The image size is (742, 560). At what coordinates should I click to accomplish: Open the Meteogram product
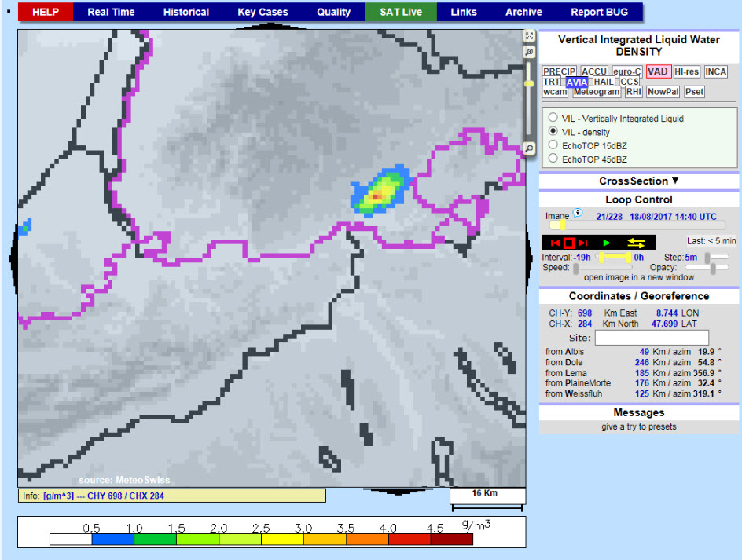(x=597, y=92)
